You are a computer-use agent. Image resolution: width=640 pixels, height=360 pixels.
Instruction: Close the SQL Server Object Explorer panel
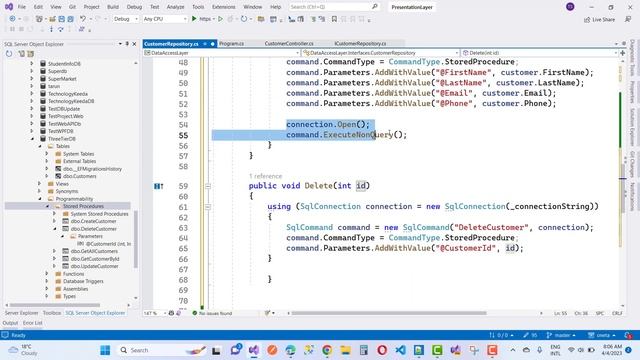tap(134, 44)
